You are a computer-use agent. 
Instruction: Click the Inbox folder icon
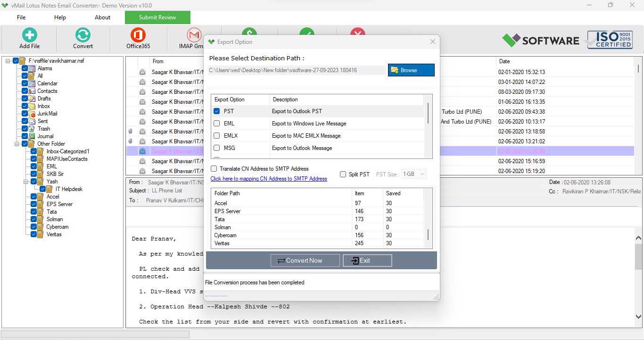click(x=32, y=106)
